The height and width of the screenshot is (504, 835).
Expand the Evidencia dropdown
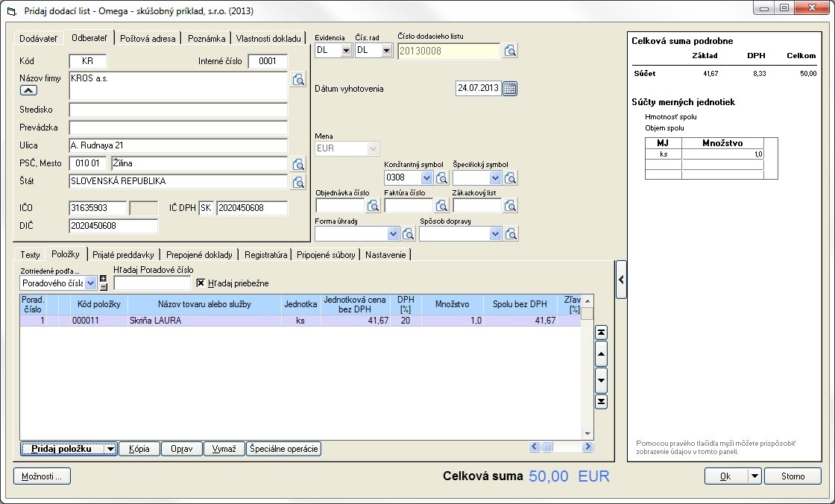[x=346, y=51]
